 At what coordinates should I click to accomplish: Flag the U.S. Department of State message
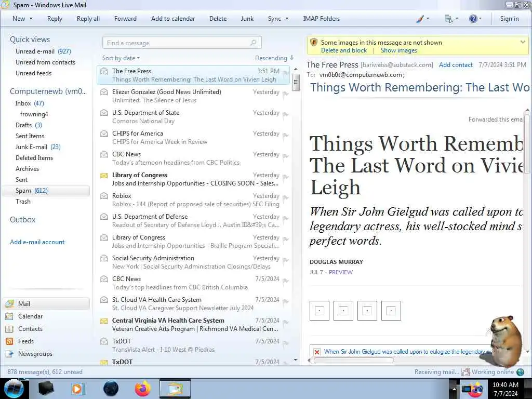point(286,115)
